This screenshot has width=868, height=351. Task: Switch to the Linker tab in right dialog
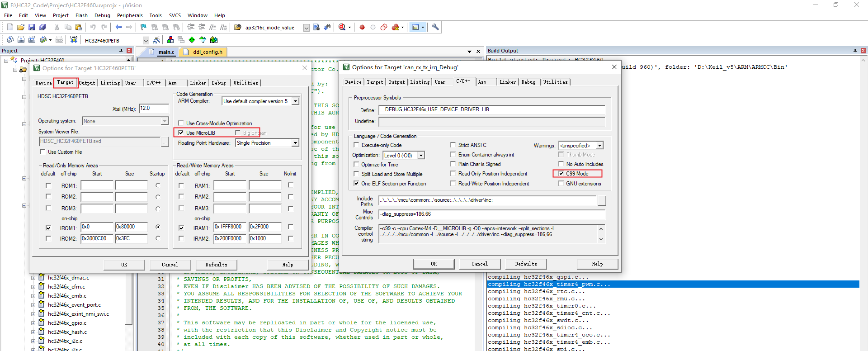(507, 82)
